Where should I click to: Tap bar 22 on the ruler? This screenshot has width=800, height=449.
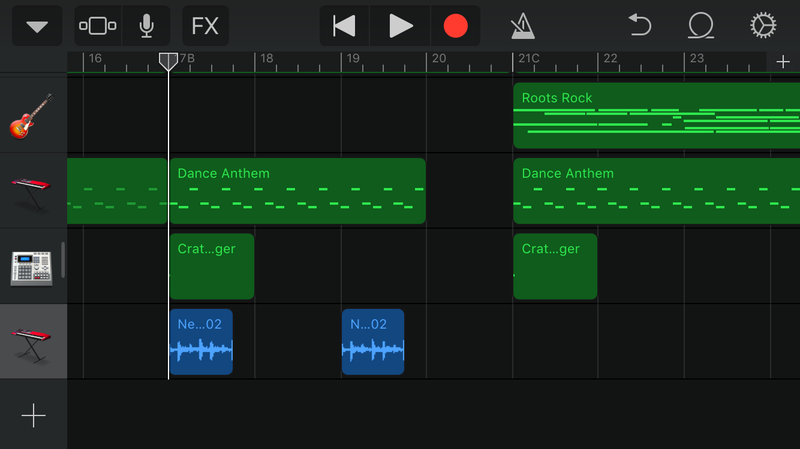pos(610,59)
